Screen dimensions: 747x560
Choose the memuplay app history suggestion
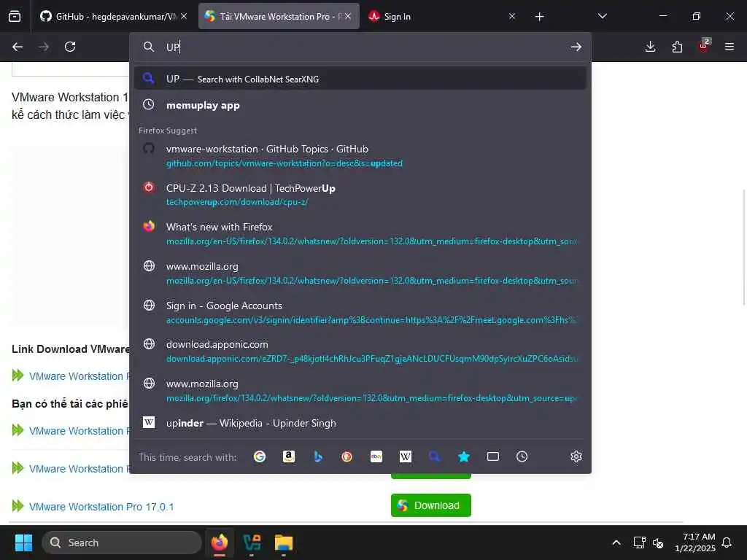360,105
